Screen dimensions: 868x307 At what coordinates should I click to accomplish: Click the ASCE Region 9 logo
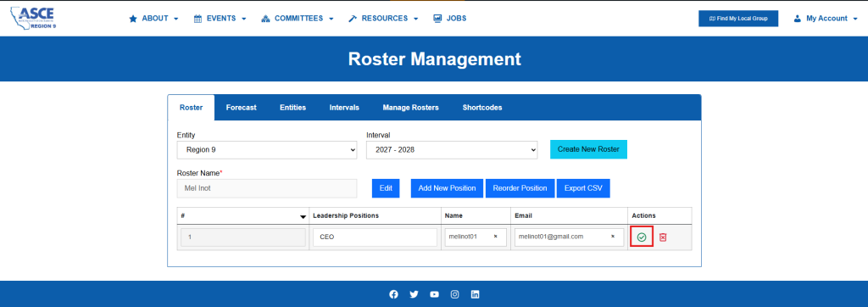(34, 18)
